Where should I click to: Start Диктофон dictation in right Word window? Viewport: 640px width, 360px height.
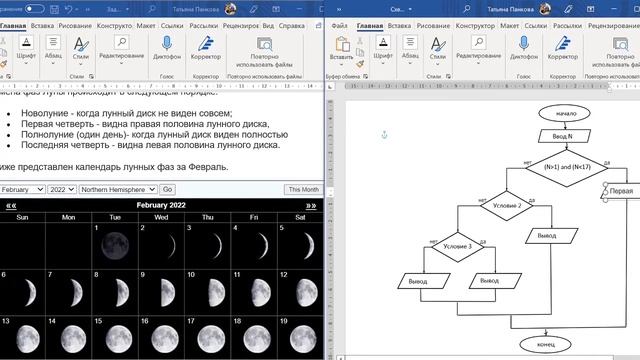click(x=524, y=49)
